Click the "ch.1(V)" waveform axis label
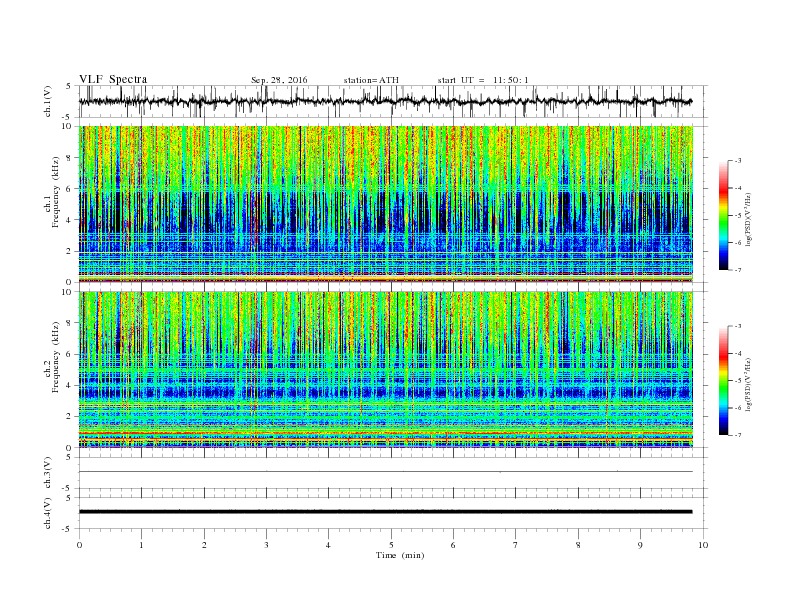The height and width of the screenshot is (612, 792). [x=47, y=101]
